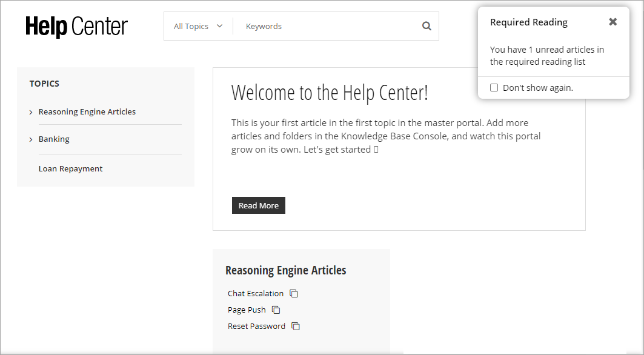Open the All Topics dropdown

point(198,26)
